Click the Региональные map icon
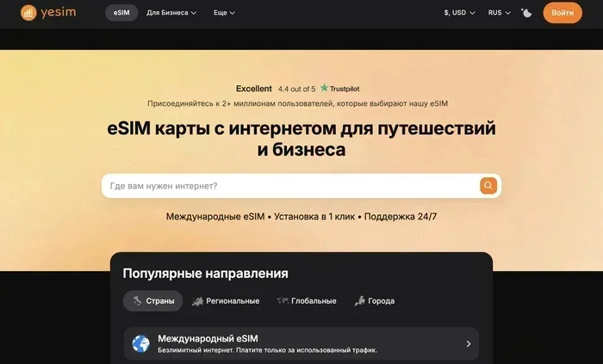 [x=197, y=301]
